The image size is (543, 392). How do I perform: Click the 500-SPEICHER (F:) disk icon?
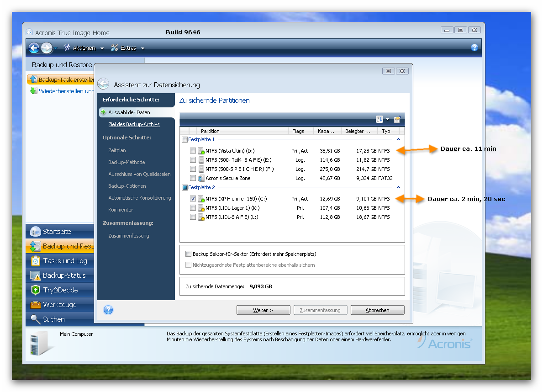click(x=201, y=169)
